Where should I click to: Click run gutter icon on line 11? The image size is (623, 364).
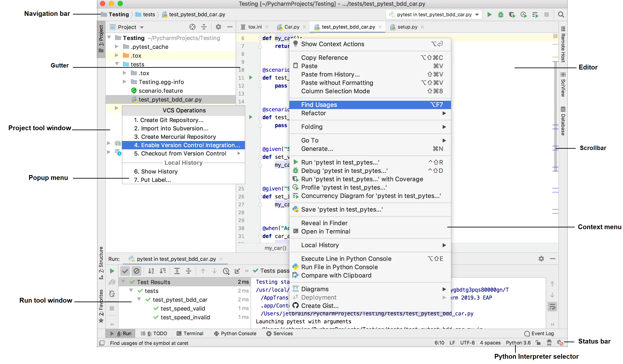tap(251, 78)
